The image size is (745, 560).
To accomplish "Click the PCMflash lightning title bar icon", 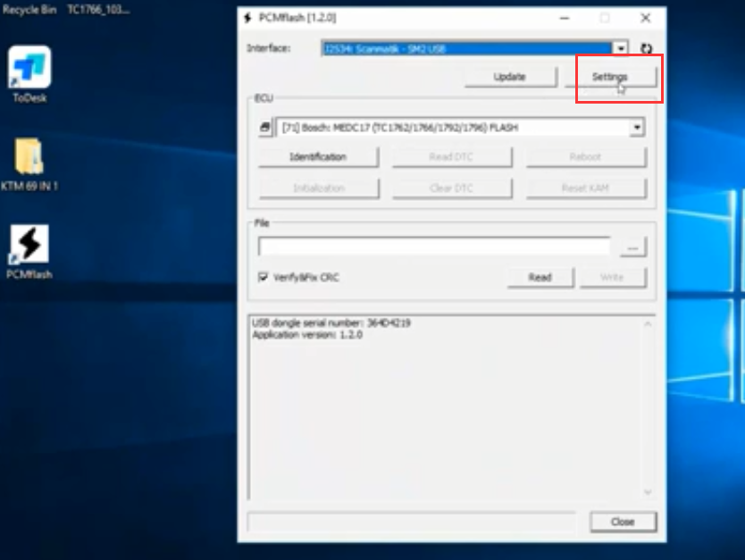I will 247,18.
